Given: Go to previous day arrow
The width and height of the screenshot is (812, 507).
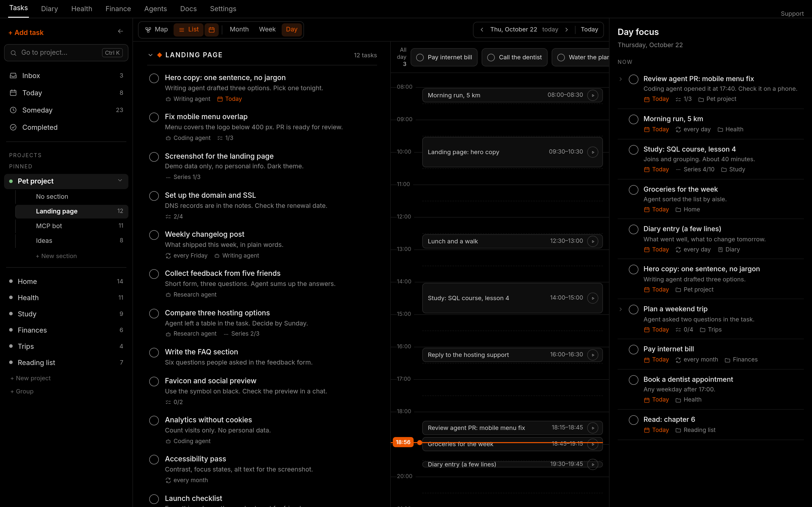Looking at the screenshot, I should 482,29.
